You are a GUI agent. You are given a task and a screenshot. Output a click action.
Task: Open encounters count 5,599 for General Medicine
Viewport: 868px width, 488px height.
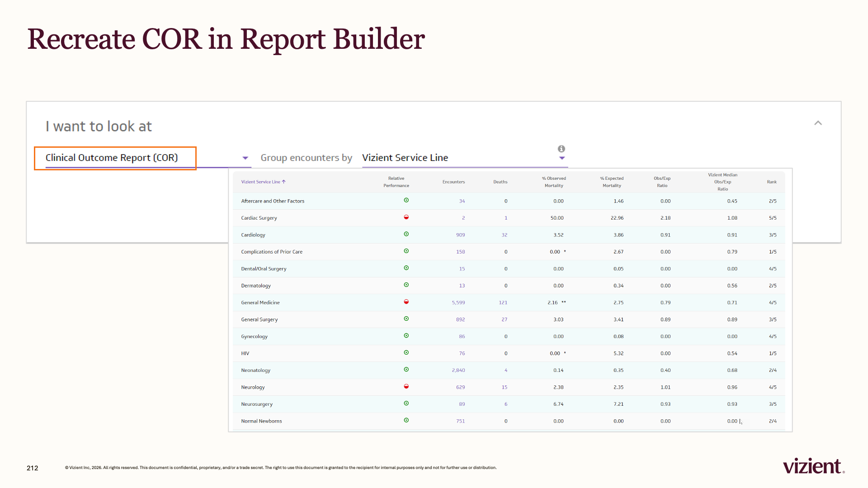coord(458,303)
